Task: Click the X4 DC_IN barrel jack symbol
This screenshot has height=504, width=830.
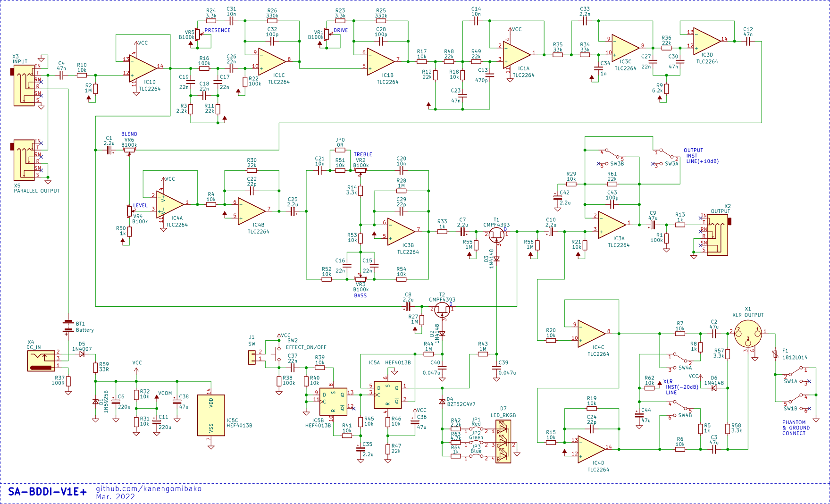Action: [41, 361]
